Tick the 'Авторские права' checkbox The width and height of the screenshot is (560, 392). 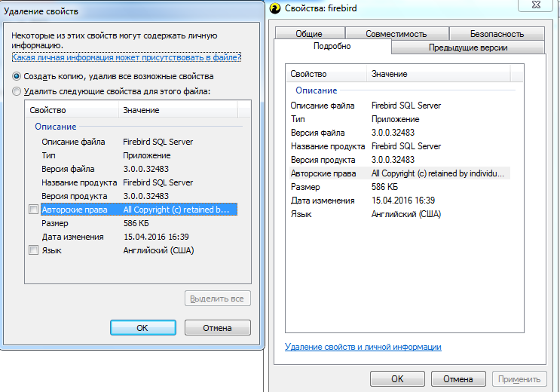tap(34, 210)
